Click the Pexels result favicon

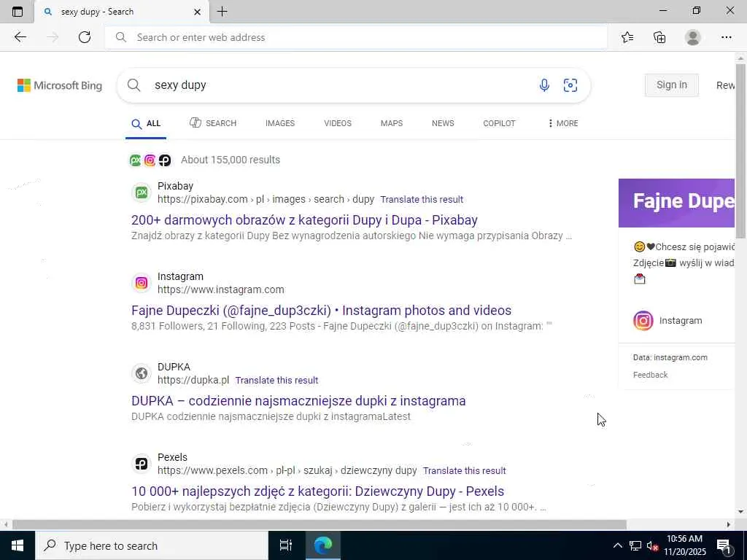142,464
